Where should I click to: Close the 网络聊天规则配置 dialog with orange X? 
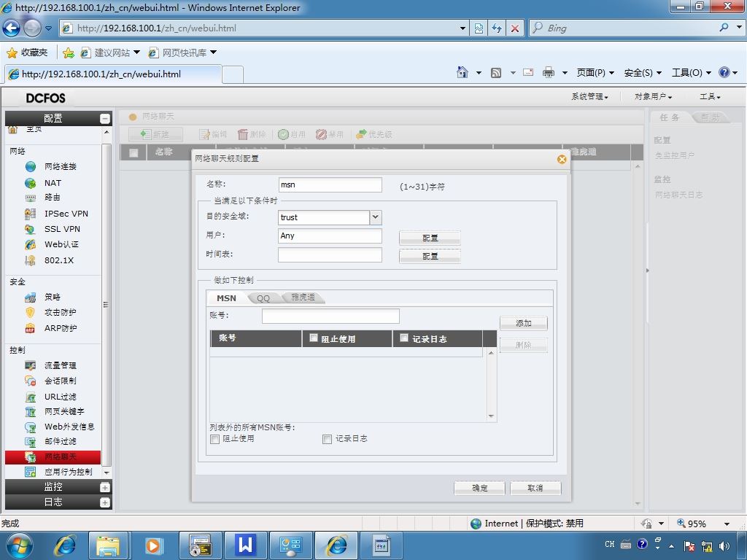[x=562, y=159]
